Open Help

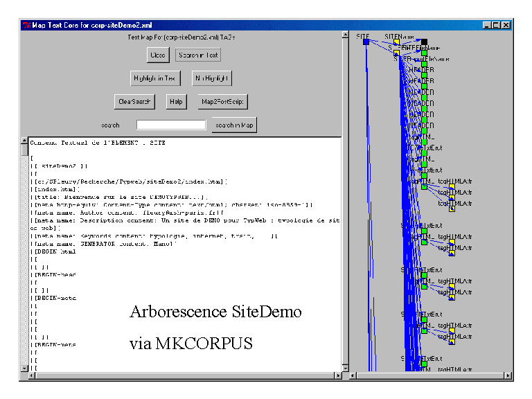pyautogui.click(x=177, y=102)
